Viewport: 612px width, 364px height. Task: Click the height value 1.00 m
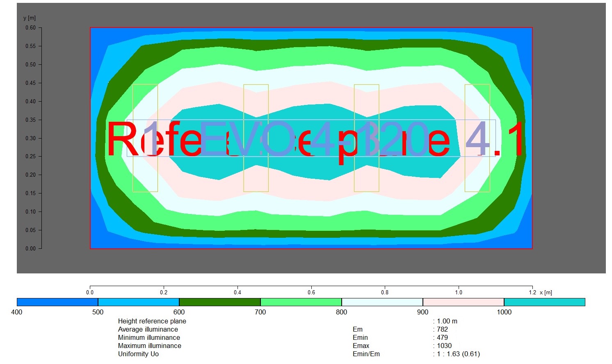coord(447,321)
